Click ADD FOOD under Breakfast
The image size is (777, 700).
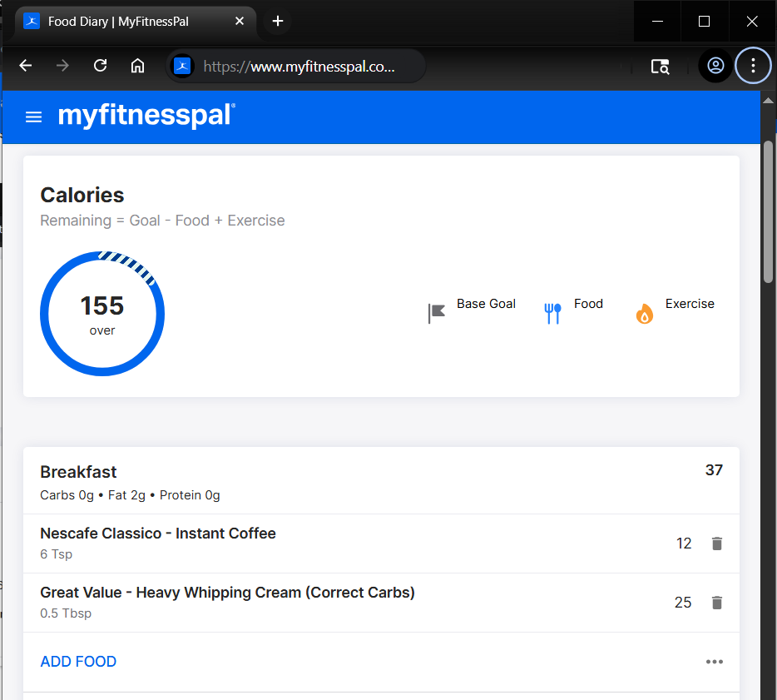tap(78, 662)
